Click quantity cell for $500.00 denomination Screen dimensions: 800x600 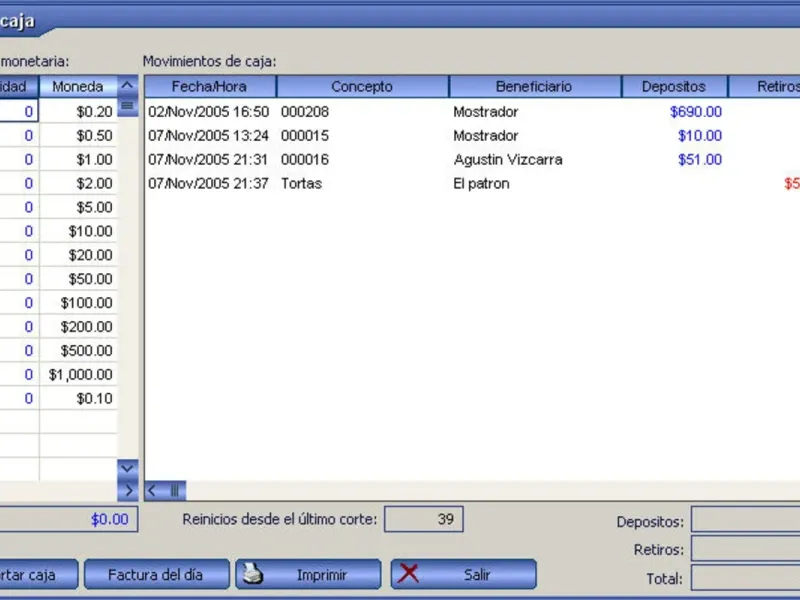click(19, 351)
